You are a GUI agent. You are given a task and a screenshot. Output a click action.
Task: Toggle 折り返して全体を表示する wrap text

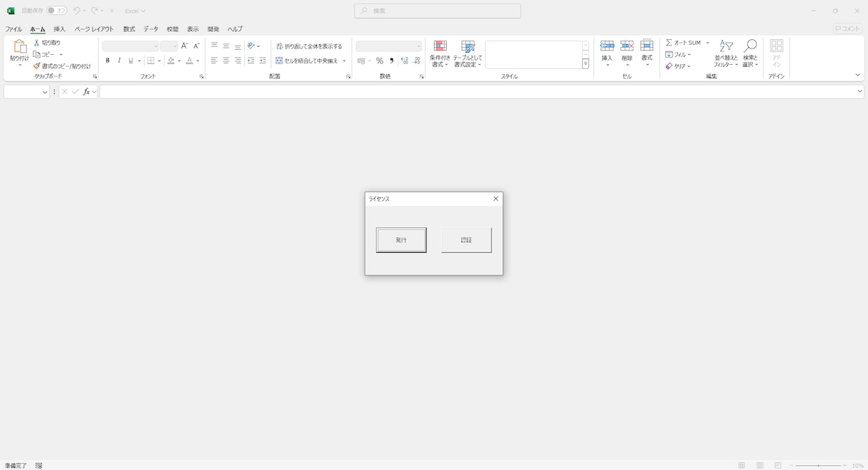(x=309, y=46)
